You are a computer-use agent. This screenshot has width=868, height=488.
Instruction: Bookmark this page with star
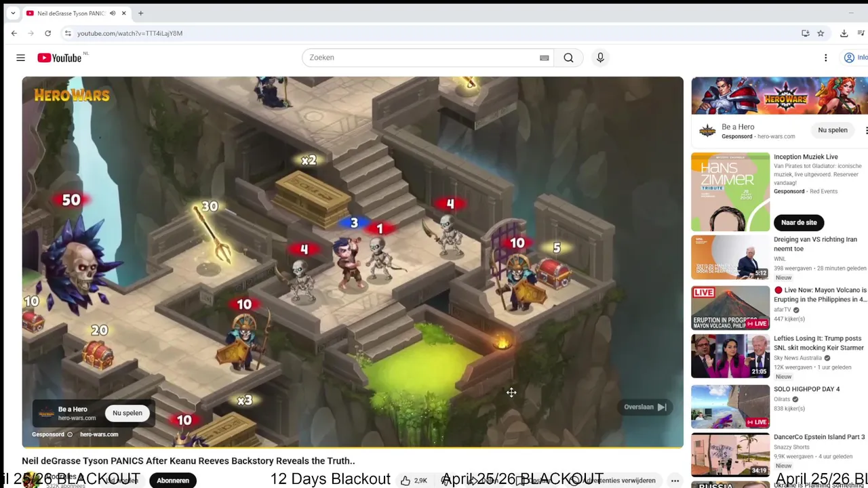click(821, 33)
